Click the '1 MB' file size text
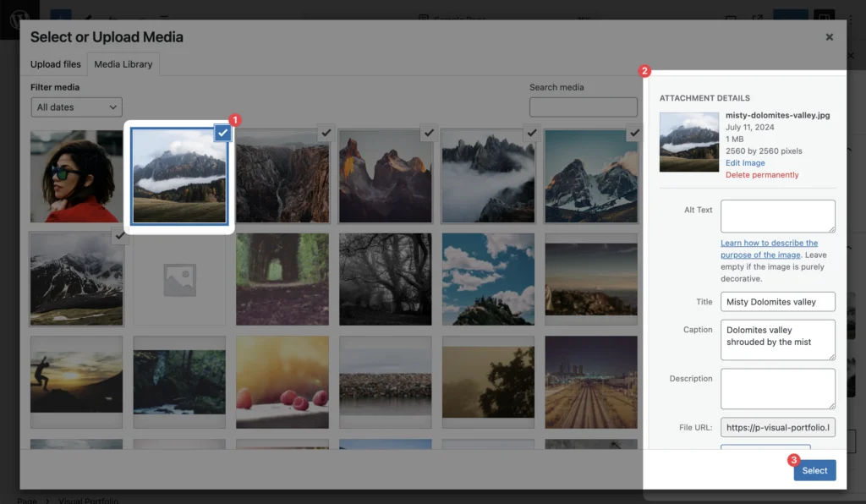The height and width of the screenshot is (504, 866). click(x=735, y=140)
